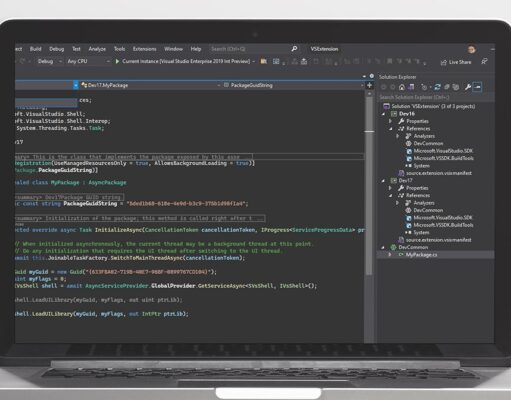Open the project navigation dropdown blue arrow

[76, 85]
